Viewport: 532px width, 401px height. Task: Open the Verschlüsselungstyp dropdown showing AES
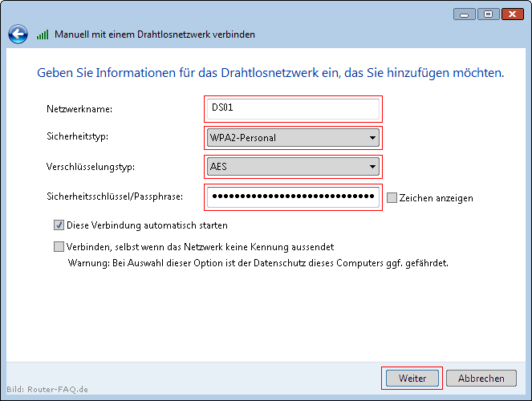point(293,167)
